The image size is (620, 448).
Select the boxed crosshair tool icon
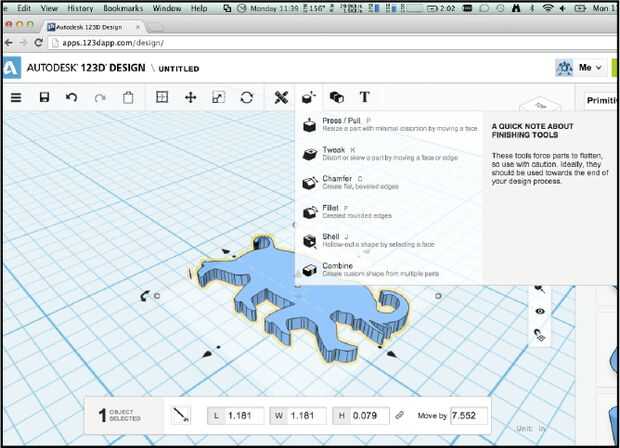click(x=162, y=97)
